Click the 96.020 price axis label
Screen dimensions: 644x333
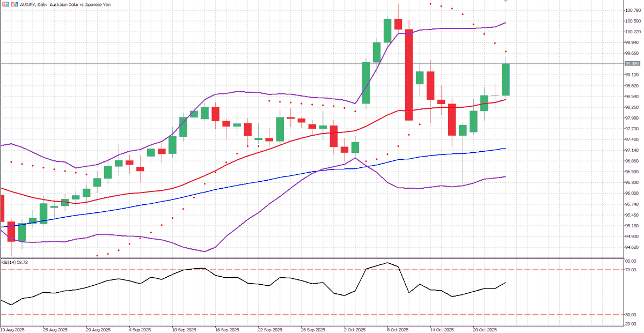point(632,193)
